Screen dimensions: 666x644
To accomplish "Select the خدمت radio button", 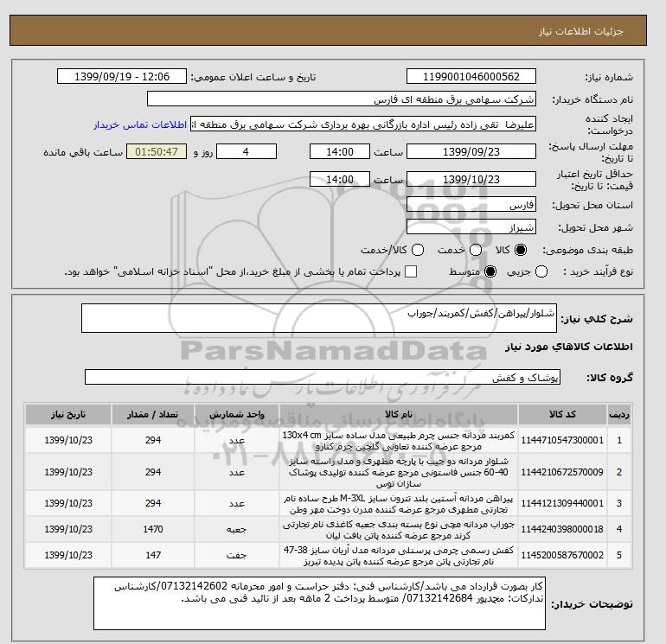I will 476,250.
